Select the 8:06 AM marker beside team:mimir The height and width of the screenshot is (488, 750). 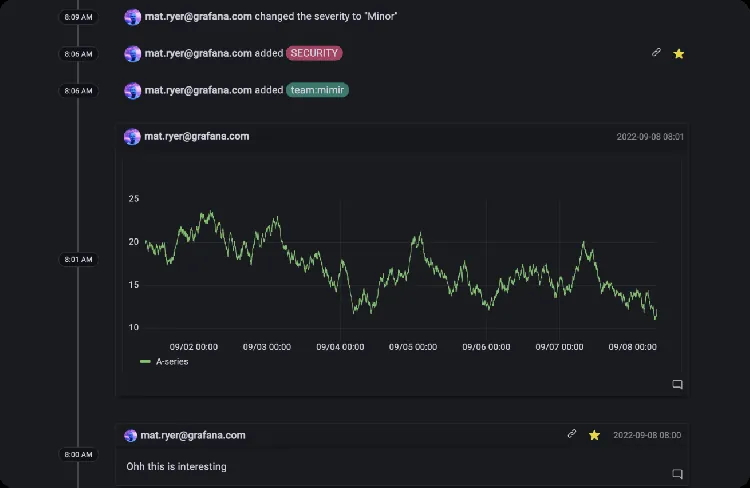tap(78, 91)
